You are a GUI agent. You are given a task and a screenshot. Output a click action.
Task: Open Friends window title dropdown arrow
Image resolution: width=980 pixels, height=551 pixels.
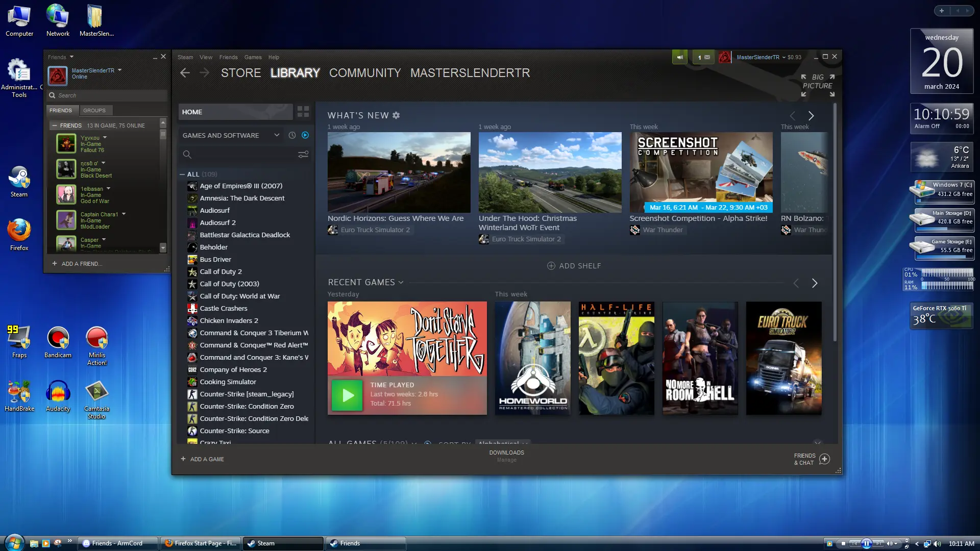pyautogui.click(x=71, y=57)
